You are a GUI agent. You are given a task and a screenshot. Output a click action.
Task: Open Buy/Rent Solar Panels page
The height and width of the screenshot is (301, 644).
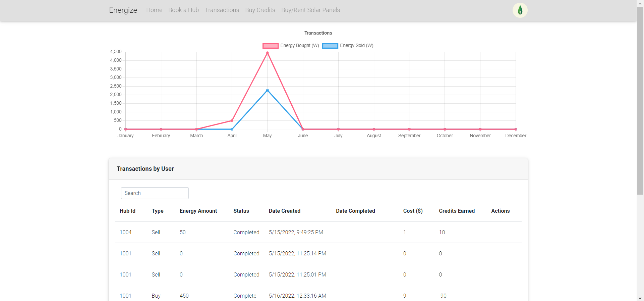[x=310, y=10]
